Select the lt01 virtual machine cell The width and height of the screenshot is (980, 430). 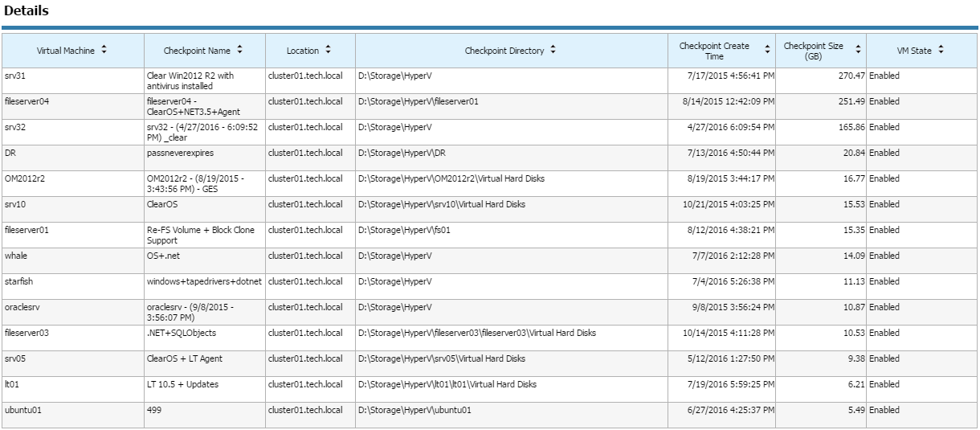click(x=73, y=389)
